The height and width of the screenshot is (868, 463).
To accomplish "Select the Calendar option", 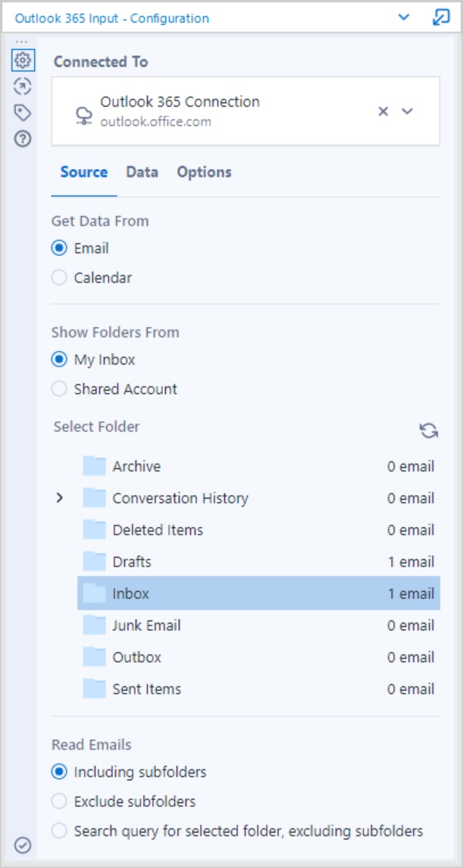I will coord(60,277).
